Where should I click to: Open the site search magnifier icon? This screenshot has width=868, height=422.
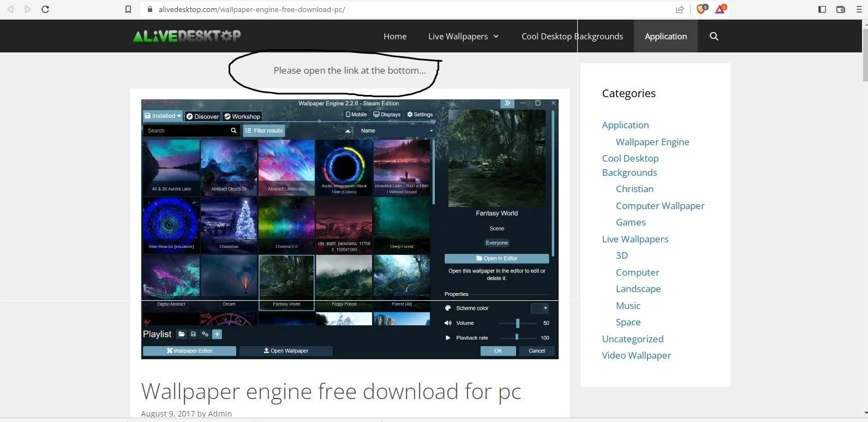click(x=714, y=36)
